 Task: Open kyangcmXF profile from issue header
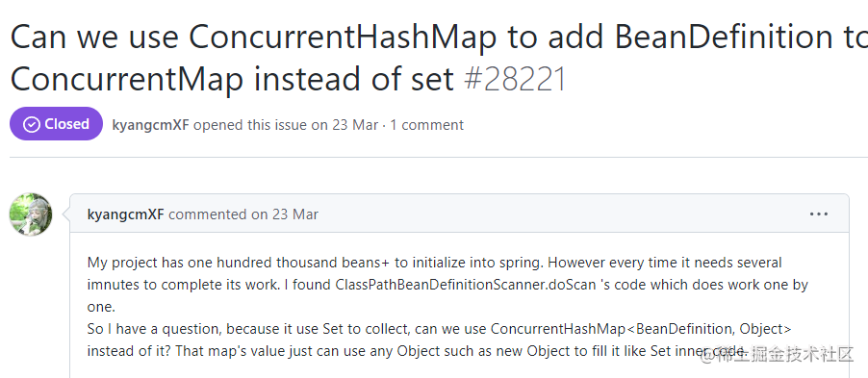coord(150,125)
